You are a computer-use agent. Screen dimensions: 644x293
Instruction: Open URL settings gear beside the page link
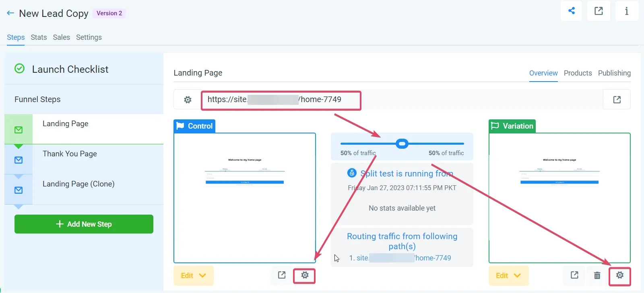pyautogui.click(x=188, y=100)
